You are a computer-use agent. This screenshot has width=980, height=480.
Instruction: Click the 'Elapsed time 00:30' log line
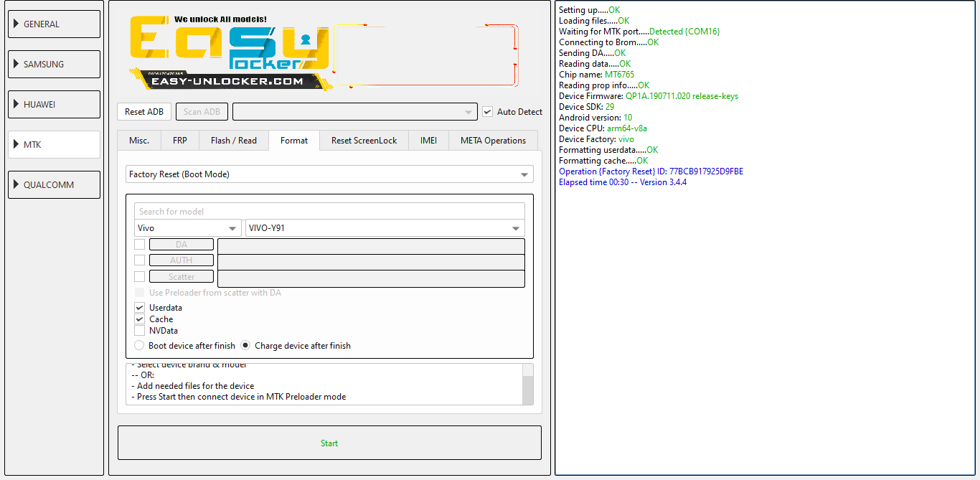click(623, 182)
